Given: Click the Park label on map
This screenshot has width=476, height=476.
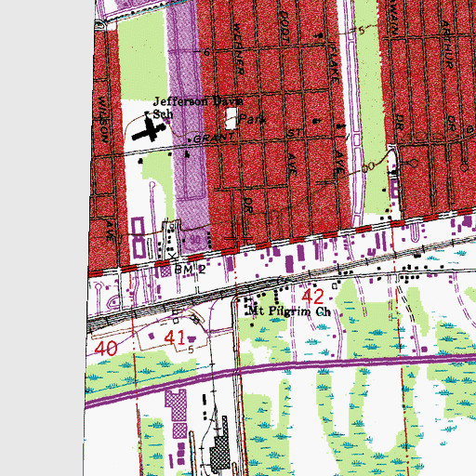Looking at the screenshot, I should click(253, 119).
